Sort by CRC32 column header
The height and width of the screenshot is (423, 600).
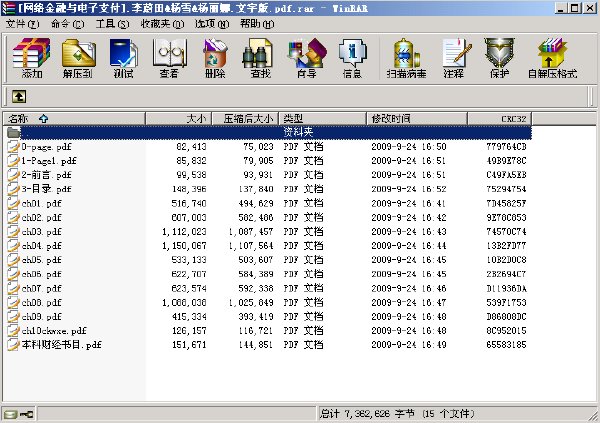tap(500, 119)
